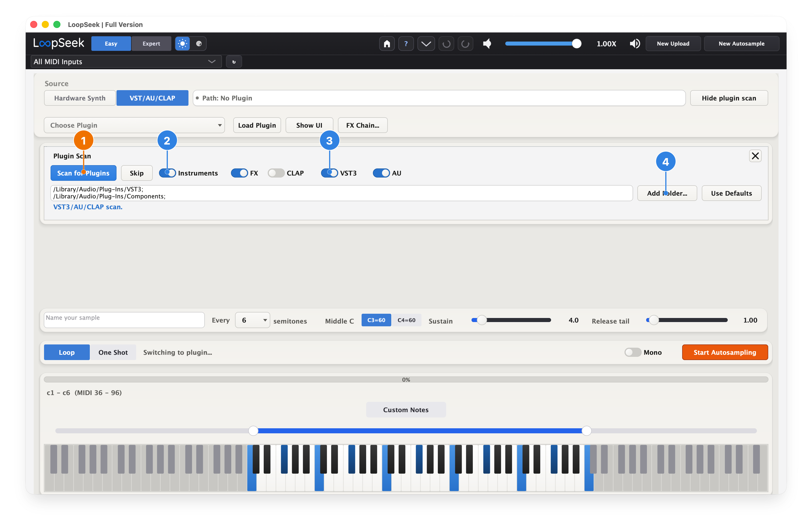Toggle the Instruments switch

[x=168, y=173]
